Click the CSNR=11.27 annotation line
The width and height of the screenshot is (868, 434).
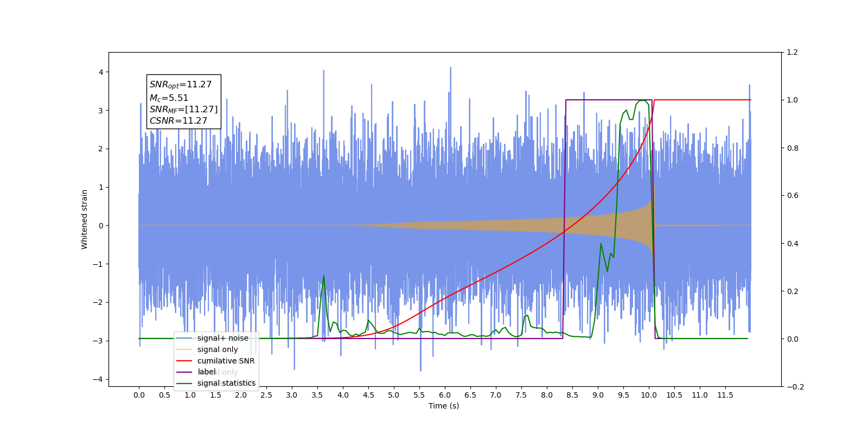point(178,121)
